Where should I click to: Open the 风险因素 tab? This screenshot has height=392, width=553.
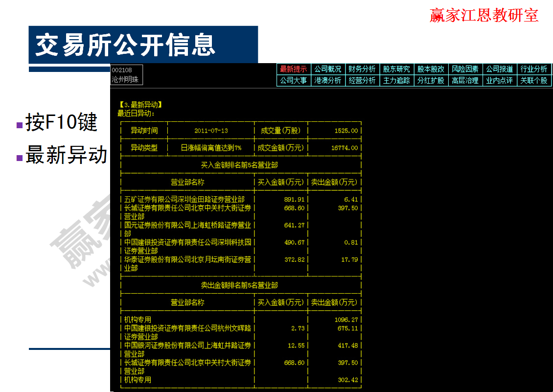(465, 69)
